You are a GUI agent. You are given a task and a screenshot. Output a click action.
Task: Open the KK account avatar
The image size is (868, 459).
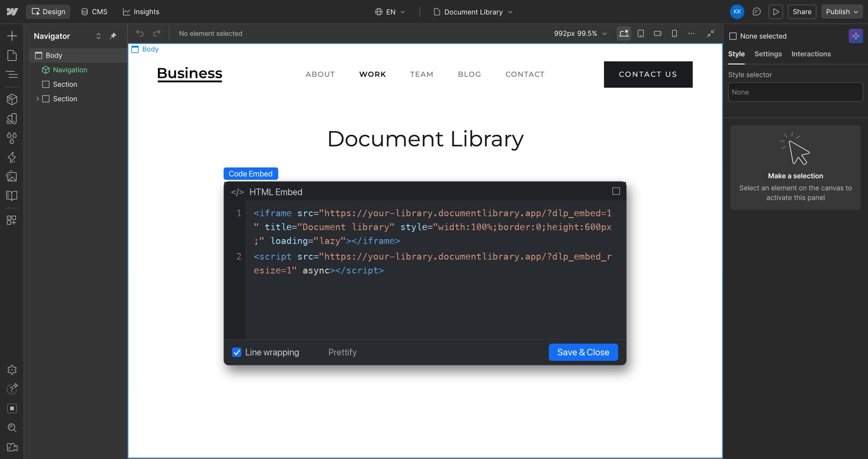tap(737, 12)
